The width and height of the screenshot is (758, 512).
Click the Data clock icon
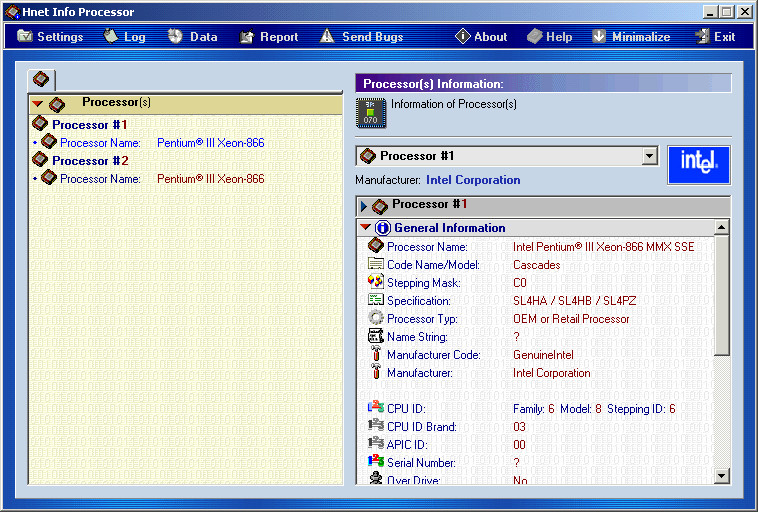coord(175,36)
